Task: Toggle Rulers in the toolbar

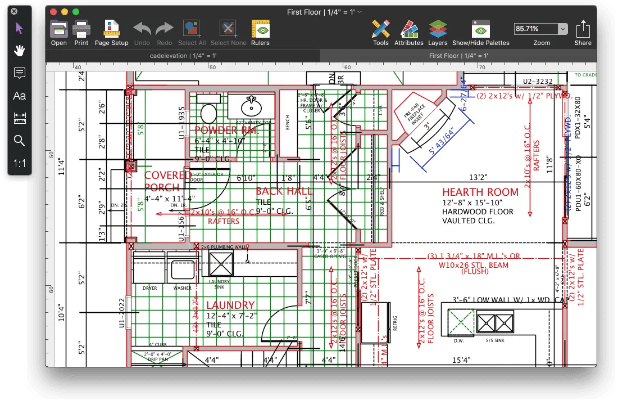Action: tap(260, 32)
